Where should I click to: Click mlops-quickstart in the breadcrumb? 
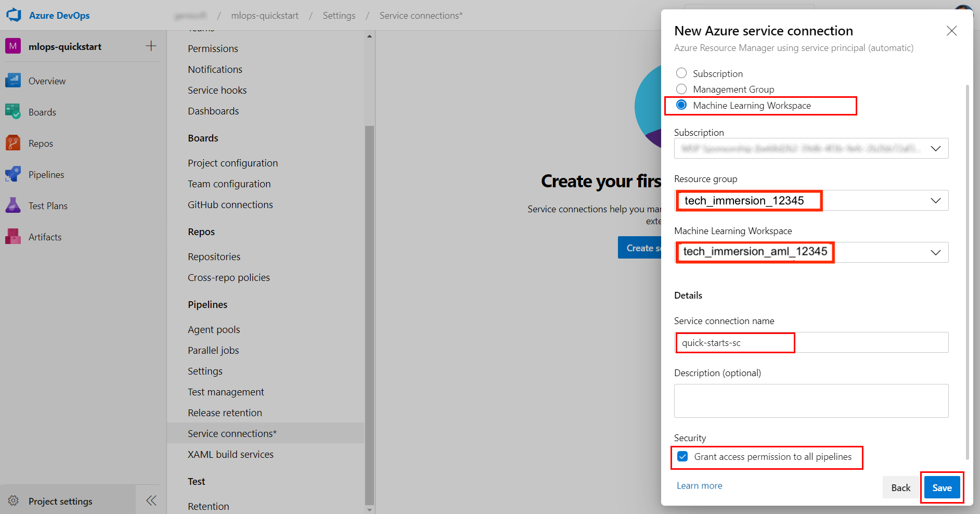point(265,16)
